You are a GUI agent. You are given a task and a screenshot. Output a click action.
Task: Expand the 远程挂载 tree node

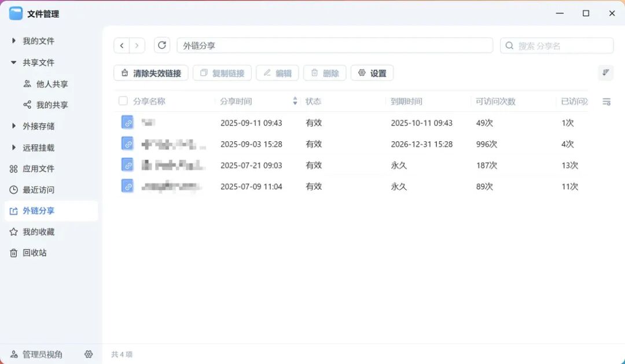click(13, 148)
